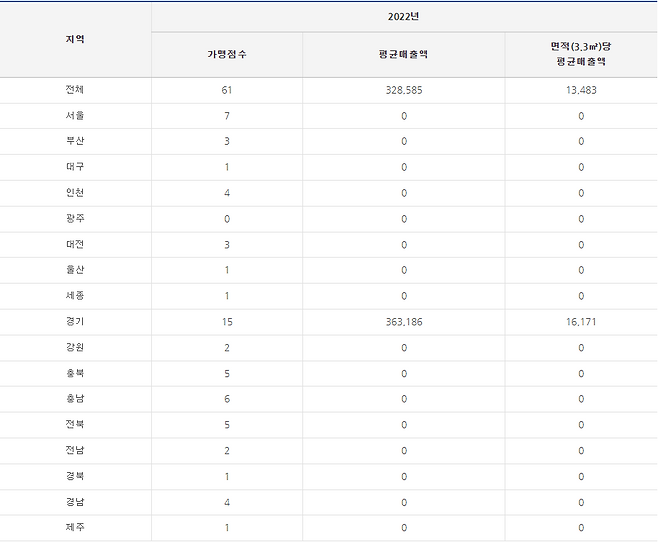The width and height of the screenshot is (658, 542).
Task: Click the 328,585 average sales value
Action: tap(404, 90)
